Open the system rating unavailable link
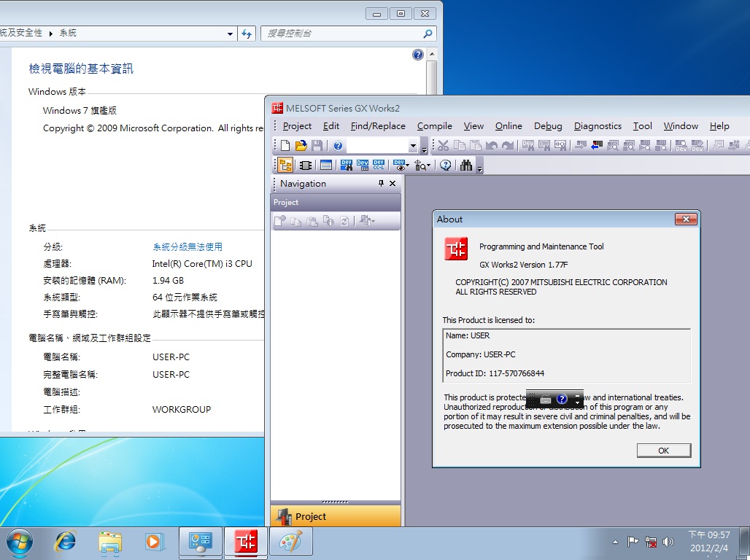The image size is (750, 560). pyautogui.click(x=187, y=247)
